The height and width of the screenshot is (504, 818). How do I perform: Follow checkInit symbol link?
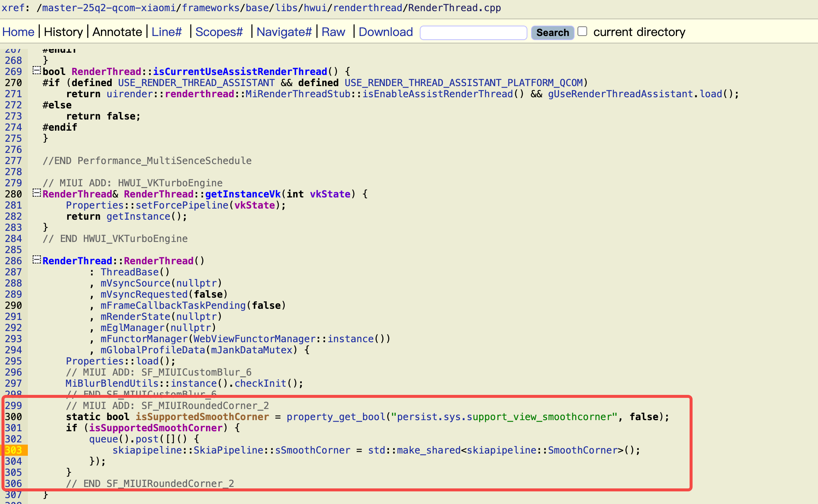coord(261,383)
